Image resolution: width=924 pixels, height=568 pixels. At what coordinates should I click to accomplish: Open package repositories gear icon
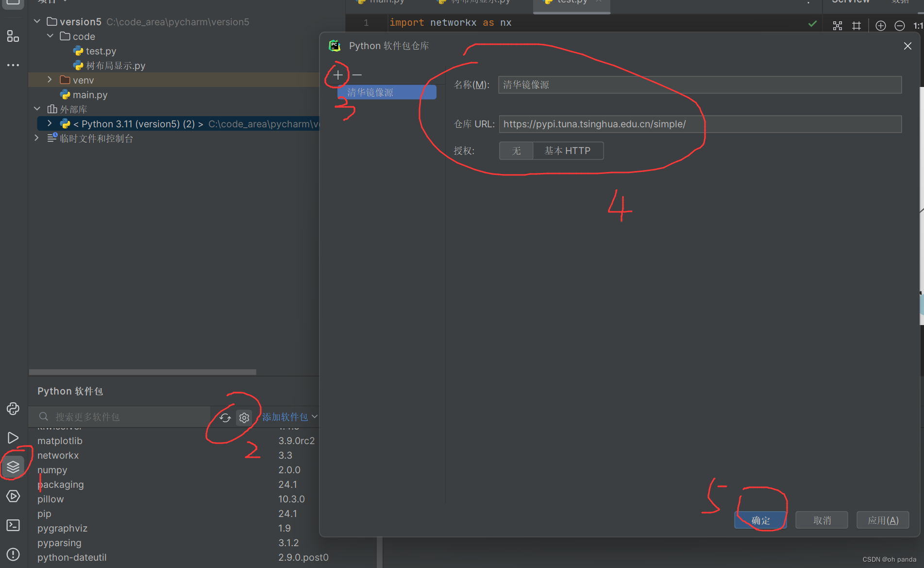tap(244, 417)
